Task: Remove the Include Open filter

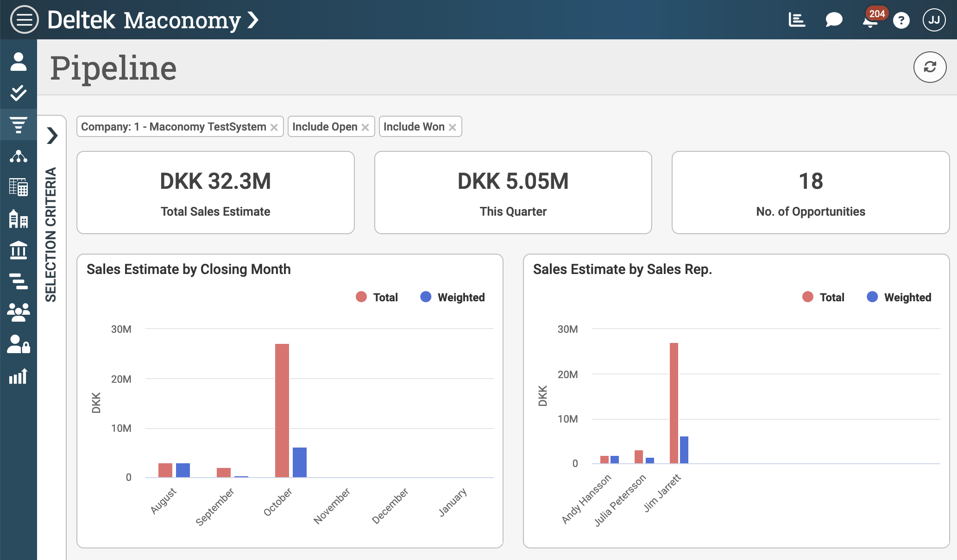Action: (x=365, y=126)
